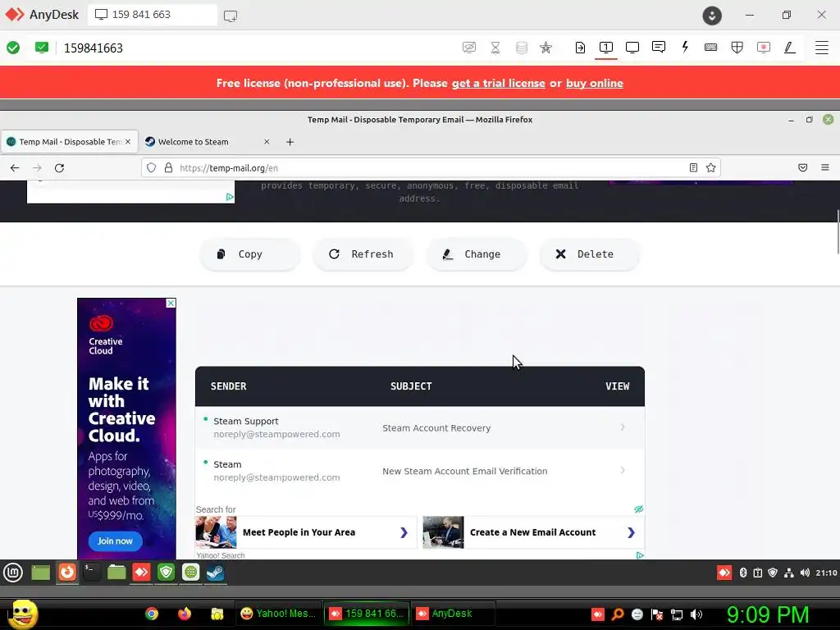Click the new session monitor icon beside address tab
This screenshot has width=840, height=630.
point(231,16)
